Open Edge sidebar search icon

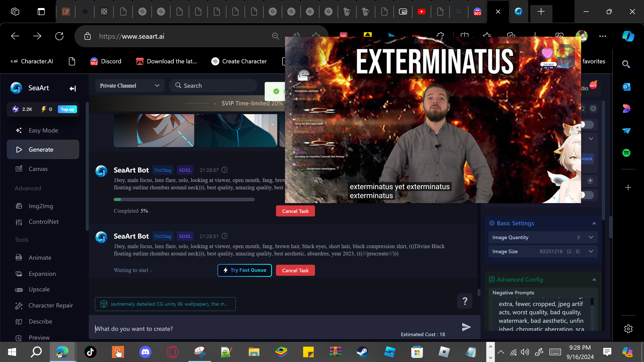626,64
